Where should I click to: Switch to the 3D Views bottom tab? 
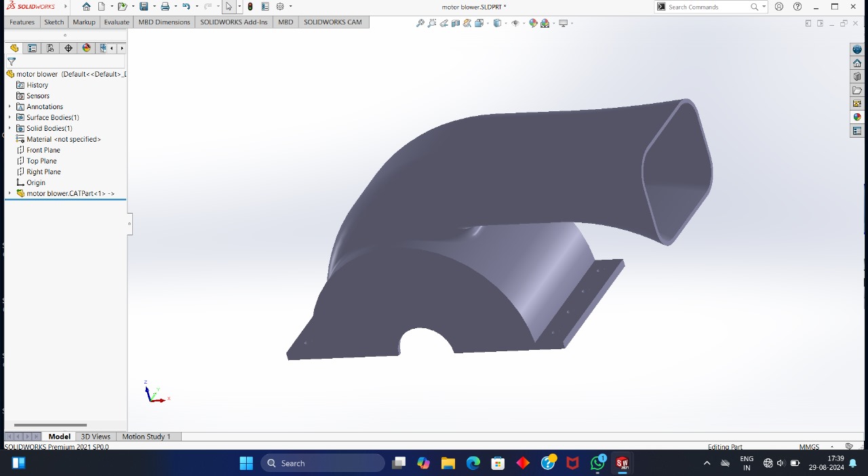point(96,437)
